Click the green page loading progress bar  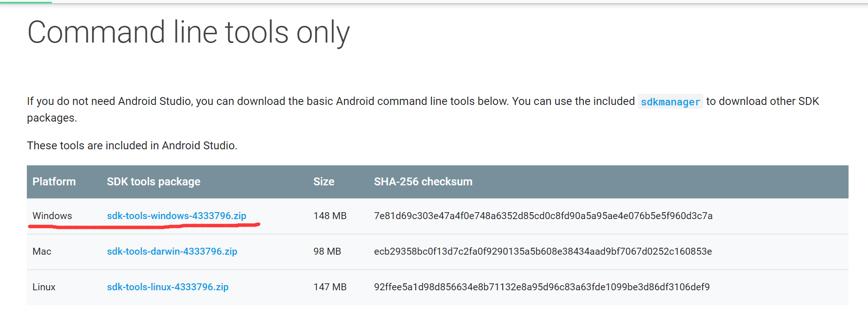pyautogui.click(x=26, y=2)
